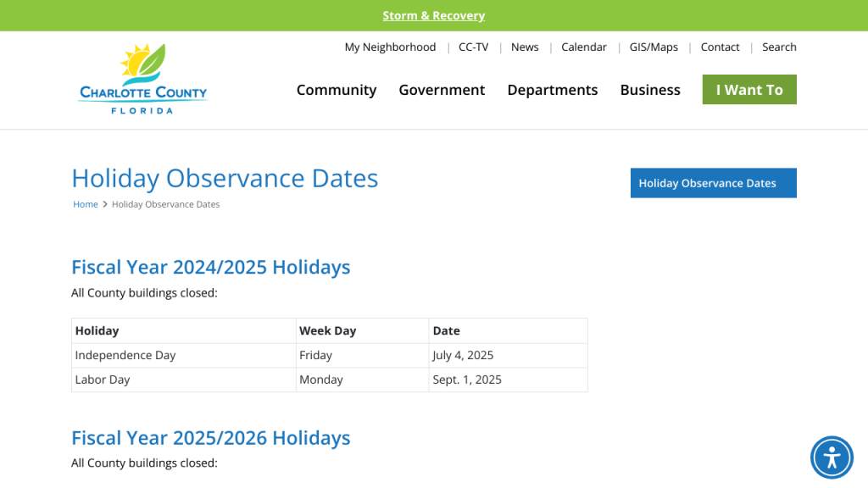Click the Holiday Observance Dates page heading
Screen dimensions: 868x488
[225, 178]
